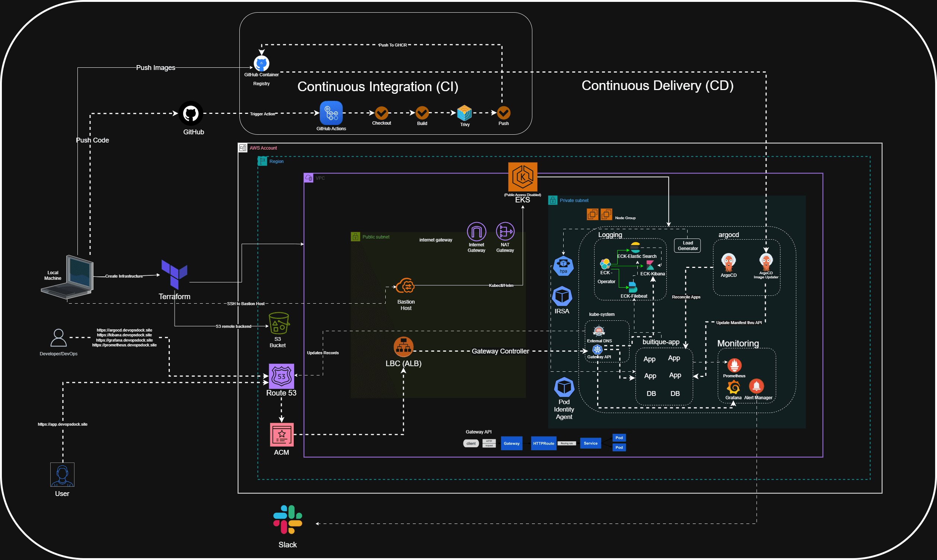
Task: Select the LBC (ALB) load balancer icon
Action: pos(404,347)
